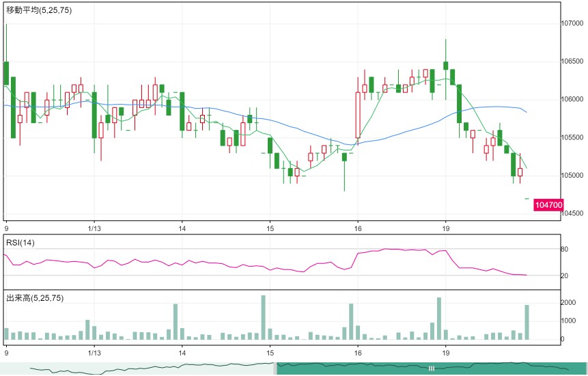588x376 pixels.
Task: Click the last volume bar on the right
Action: click(527, 323)
